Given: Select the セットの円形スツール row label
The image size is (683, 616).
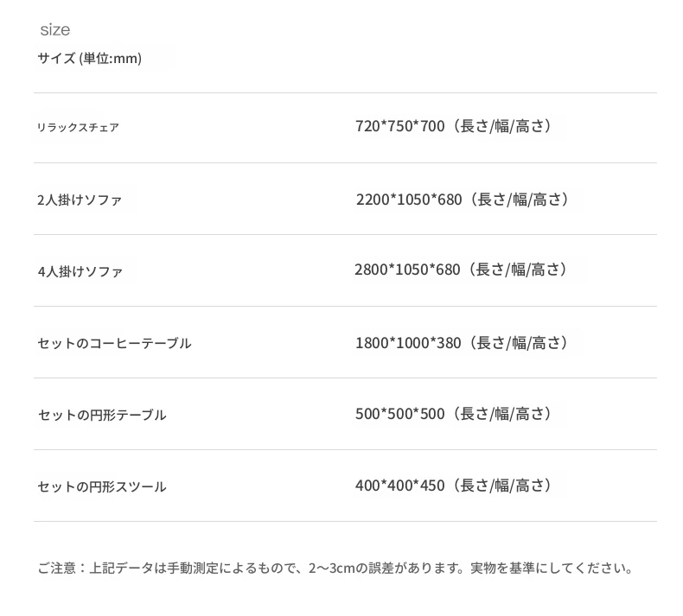Looking at the screenshot, I should click(102, 487).
